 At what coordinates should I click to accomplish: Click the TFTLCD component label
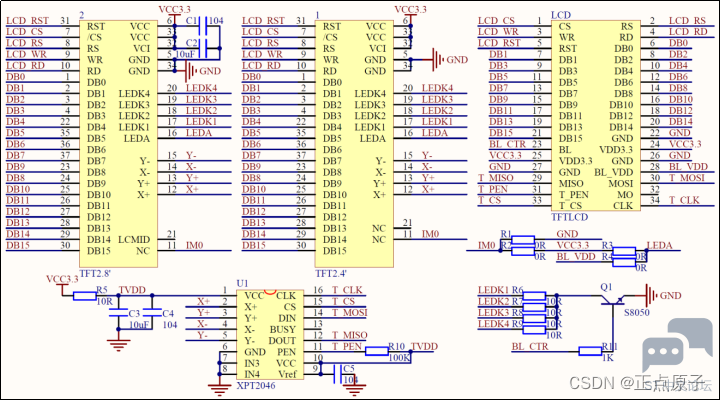tap(569, 217)
